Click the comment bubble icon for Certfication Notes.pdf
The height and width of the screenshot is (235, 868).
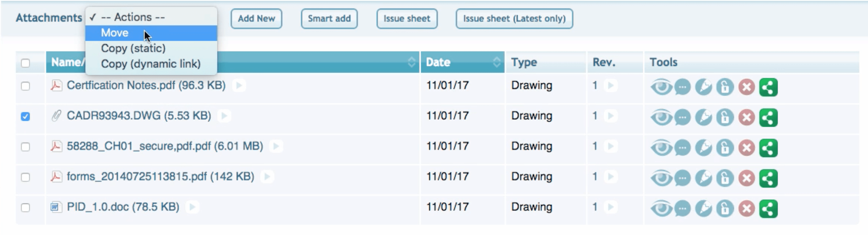682,87
